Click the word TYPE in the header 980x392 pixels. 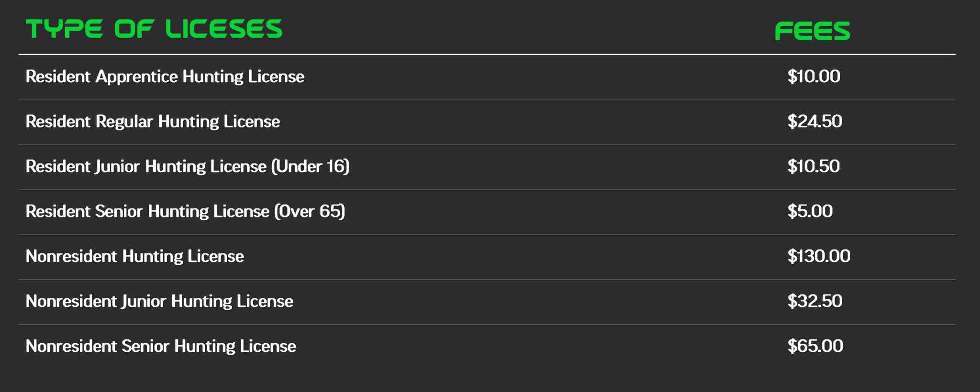pos(64,29)
